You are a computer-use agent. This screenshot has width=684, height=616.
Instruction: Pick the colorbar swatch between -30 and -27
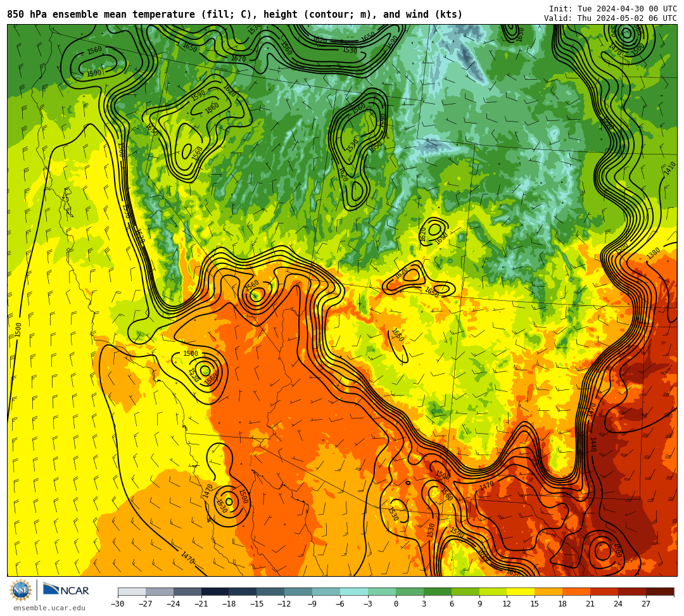(x=132, y=591)
